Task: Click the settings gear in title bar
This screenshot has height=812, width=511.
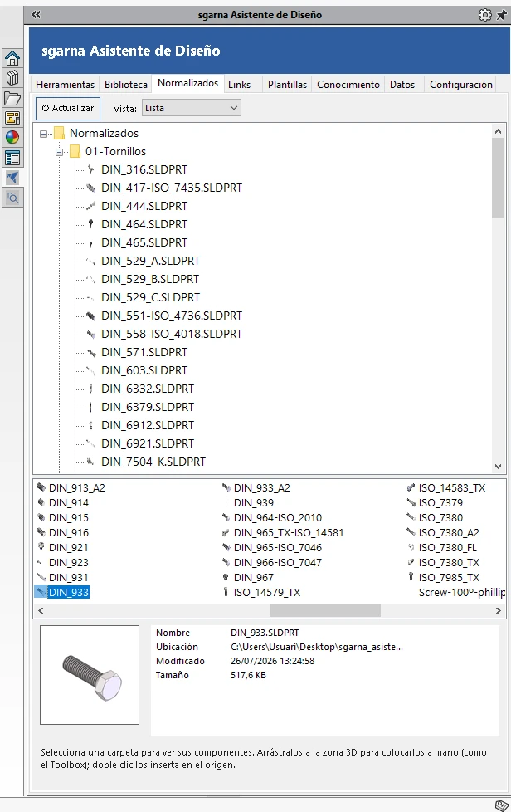Action: coord(484,15)
